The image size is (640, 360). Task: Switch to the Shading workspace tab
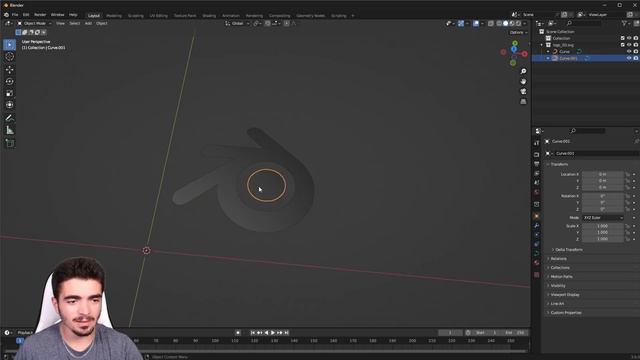pos(209,16)
